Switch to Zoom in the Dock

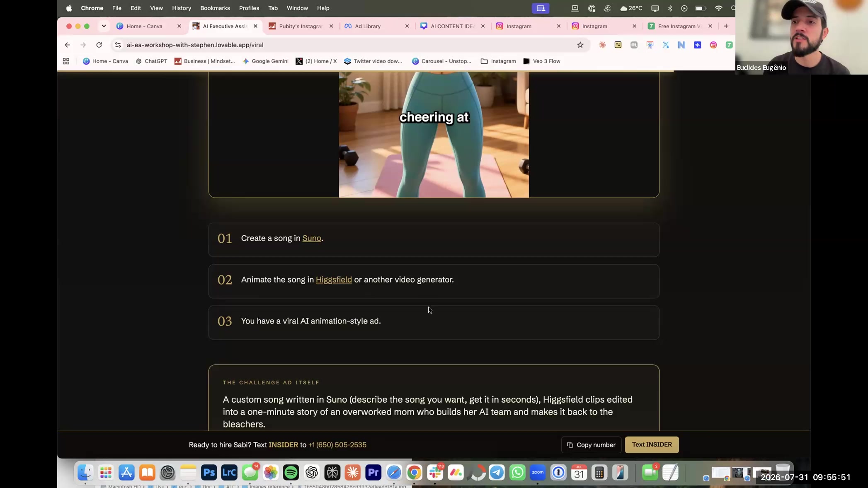coord(538,473)
